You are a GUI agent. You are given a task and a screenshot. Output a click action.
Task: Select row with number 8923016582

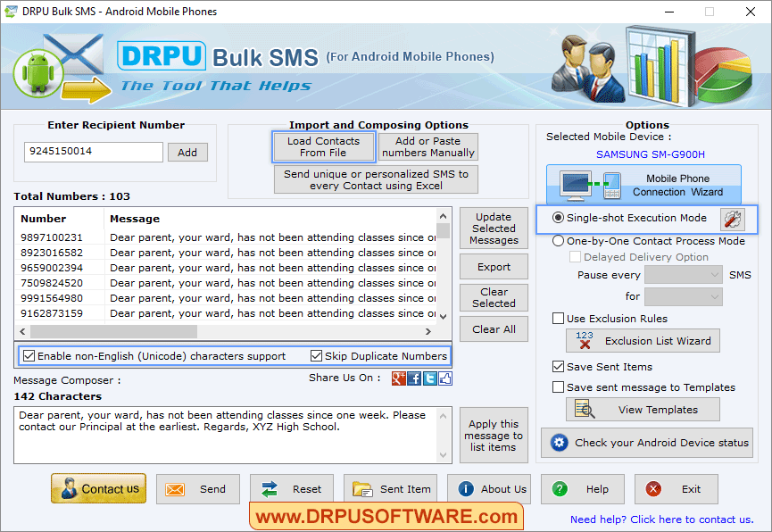pyautogui.click(x=227, y=253)
